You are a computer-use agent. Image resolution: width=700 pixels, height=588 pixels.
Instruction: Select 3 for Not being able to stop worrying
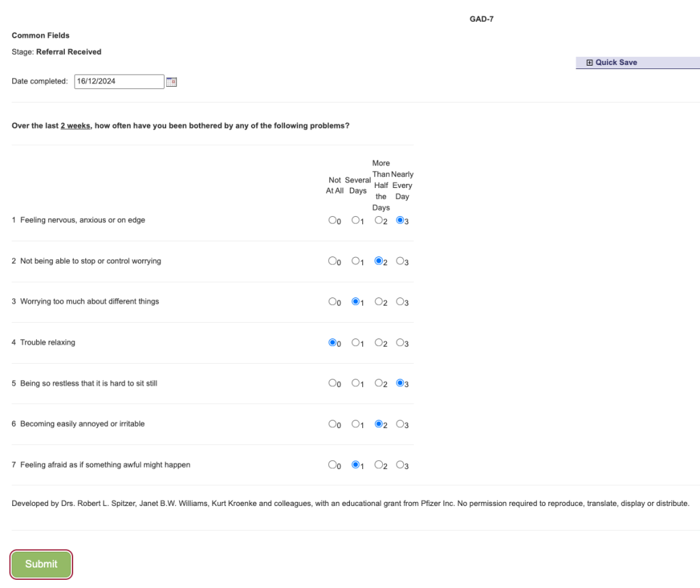pyautogui.click(x=401, y=261)
